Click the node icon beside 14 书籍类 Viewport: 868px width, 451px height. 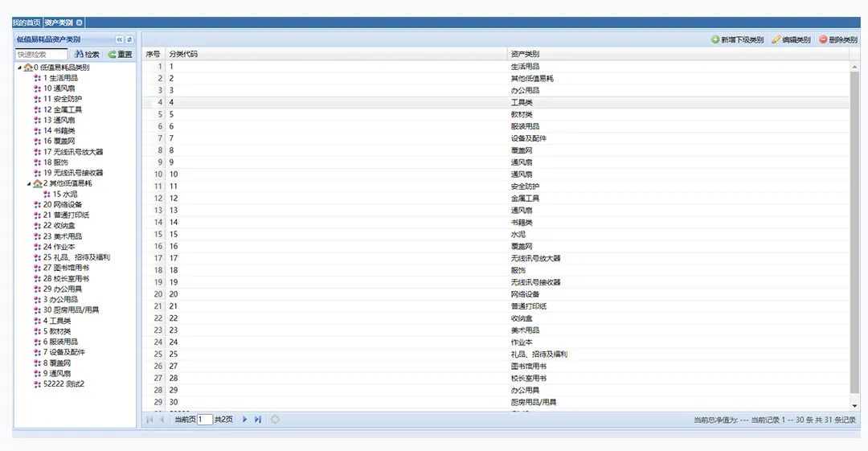38,131
